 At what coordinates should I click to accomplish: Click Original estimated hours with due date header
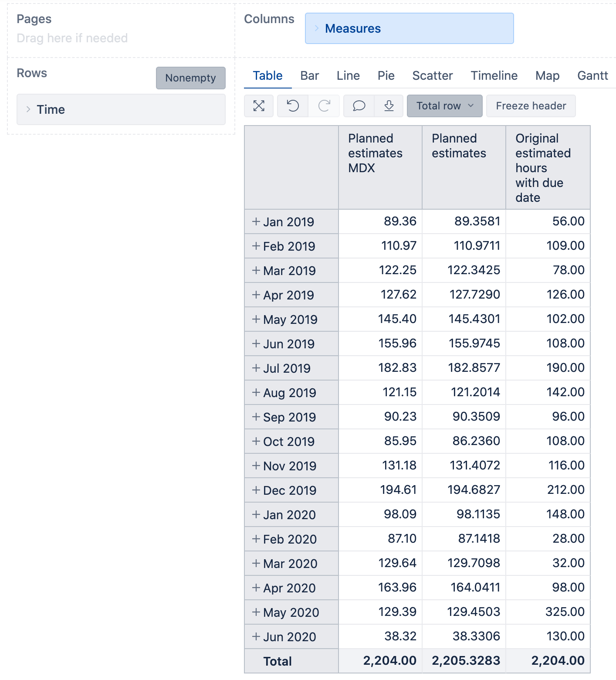548,167
